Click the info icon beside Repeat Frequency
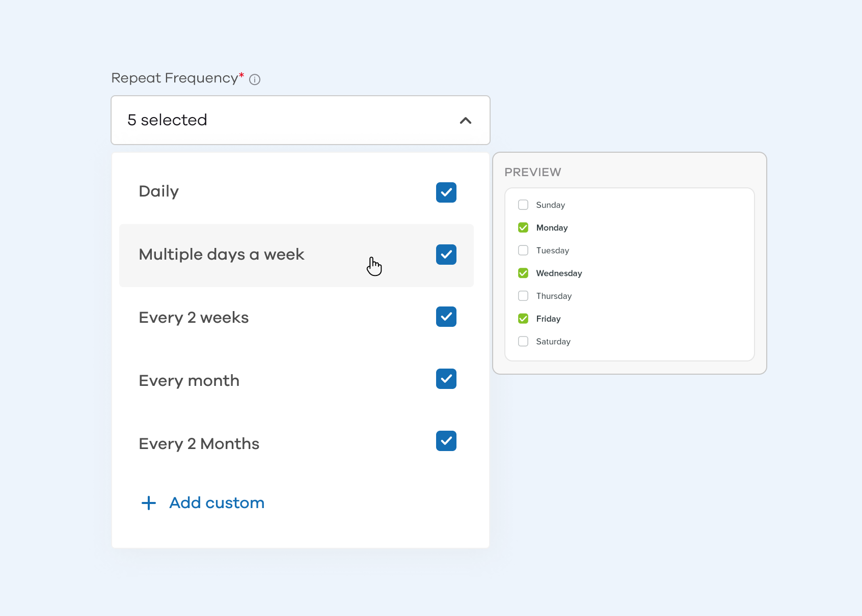The image size is (862, 616). 255,79
